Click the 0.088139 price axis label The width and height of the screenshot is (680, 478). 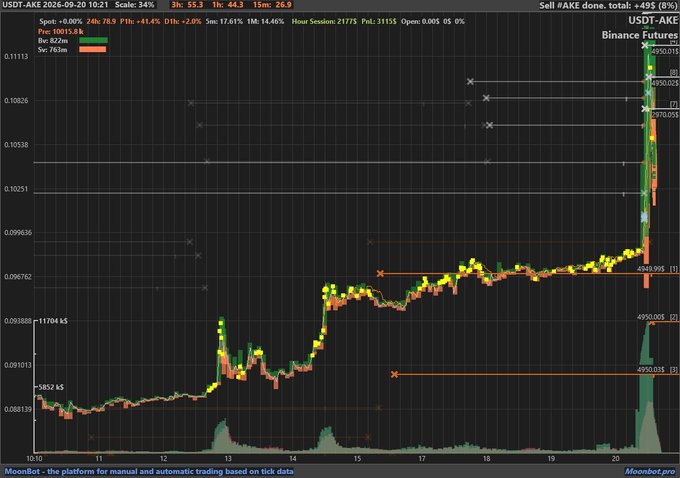(x=18, y=409)
